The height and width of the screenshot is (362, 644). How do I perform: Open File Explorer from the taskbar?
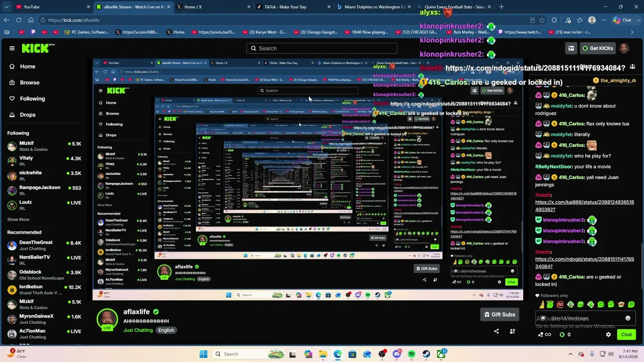323,354
